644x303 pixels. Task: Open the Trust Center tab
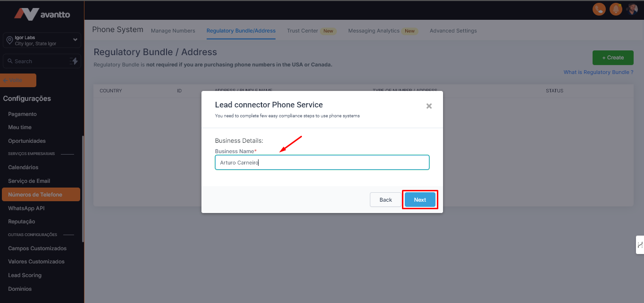302,31
